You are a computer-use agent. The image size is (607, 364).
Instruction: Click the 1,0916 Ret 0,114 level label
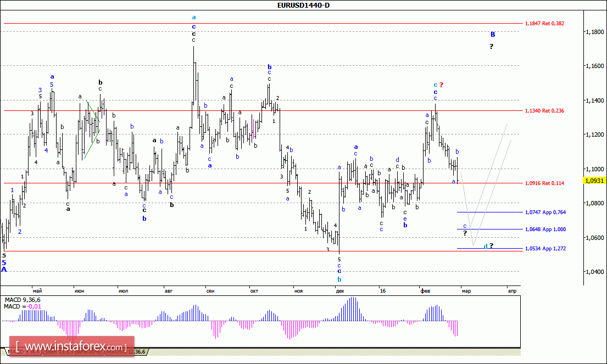(544, 183)
